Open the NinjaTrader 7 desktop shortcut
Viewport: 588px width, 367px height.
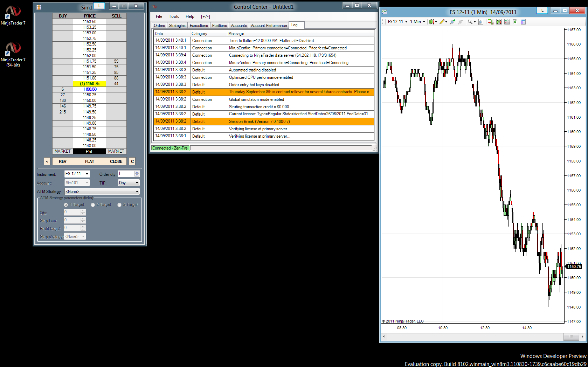13,15
